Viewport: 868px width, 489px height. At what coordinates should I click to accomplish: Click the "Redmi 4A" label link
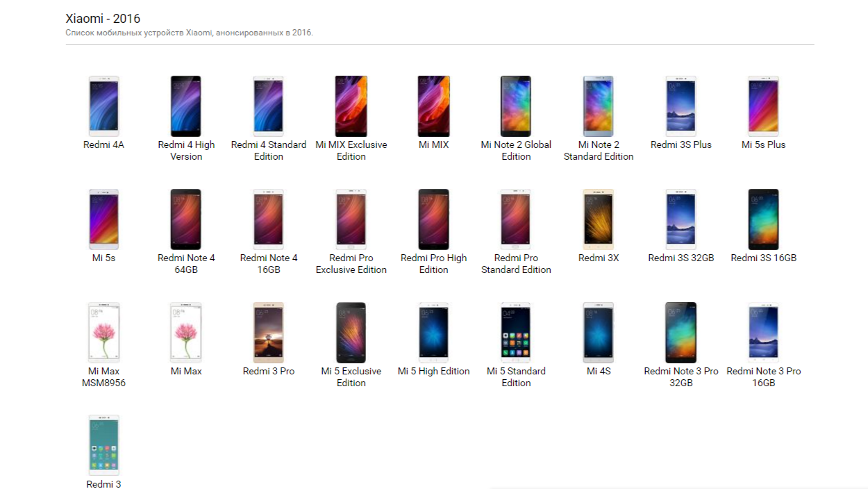pos(103,145)
